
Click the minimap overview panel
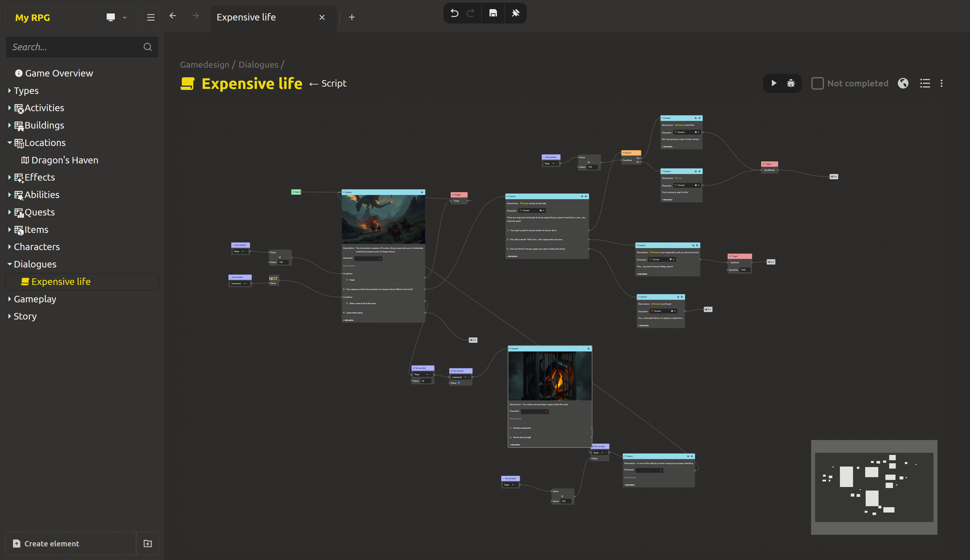point(874,487)
